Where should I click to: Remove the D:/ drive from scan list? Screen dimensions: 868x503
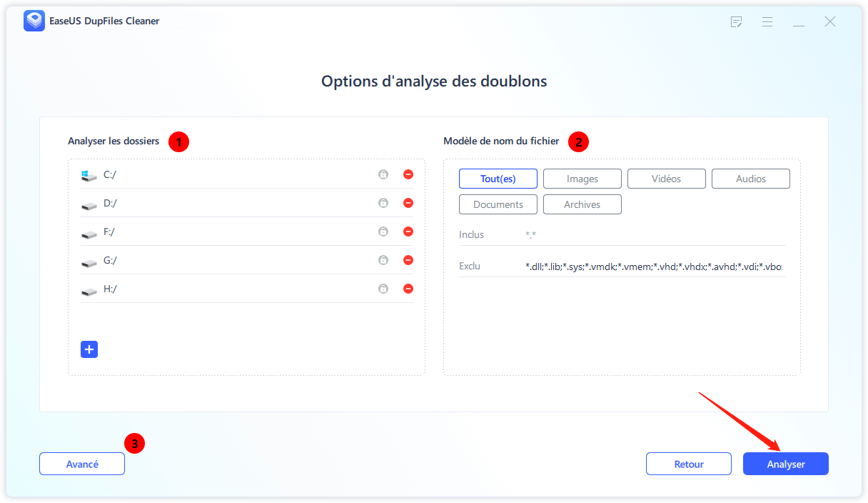pos(408,203)
